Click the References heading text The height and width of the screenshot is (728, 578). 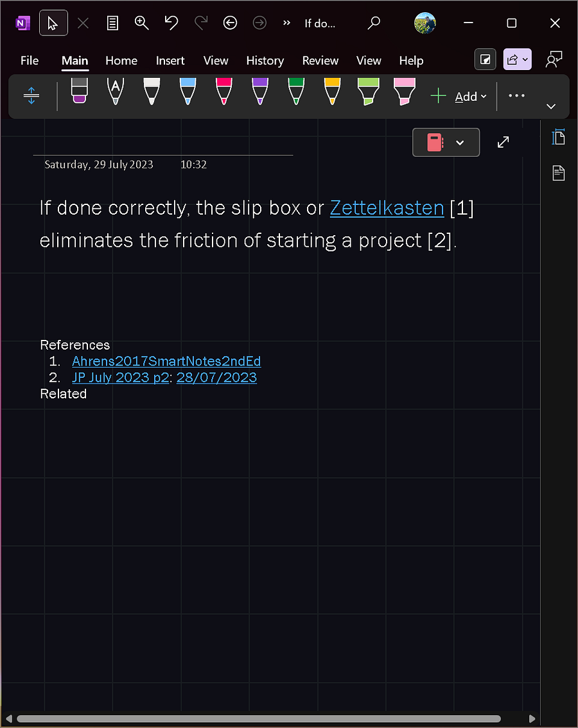[74, 345]
